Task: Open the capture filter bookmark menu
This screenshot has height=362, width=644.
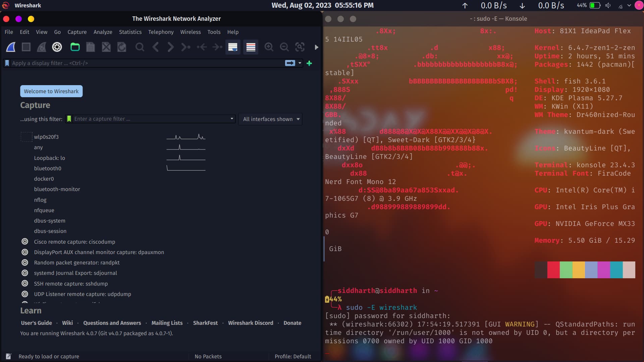Action: pos(69,119)
